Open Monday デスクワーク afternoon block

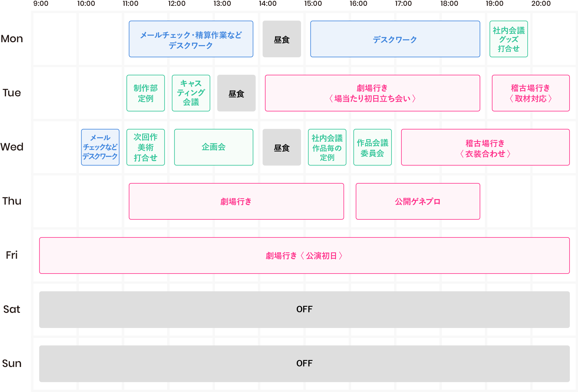pyautogui.click(x=395, y=39)
